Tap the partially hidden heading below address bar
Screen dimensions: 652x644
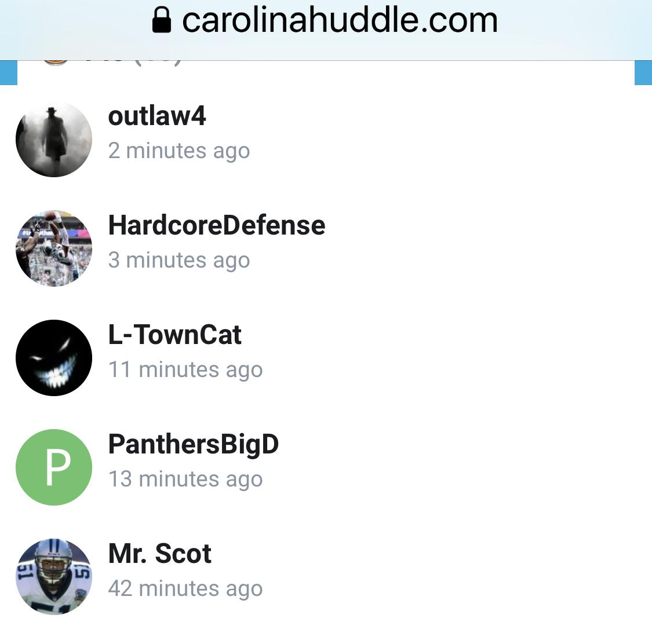point(112,64)
